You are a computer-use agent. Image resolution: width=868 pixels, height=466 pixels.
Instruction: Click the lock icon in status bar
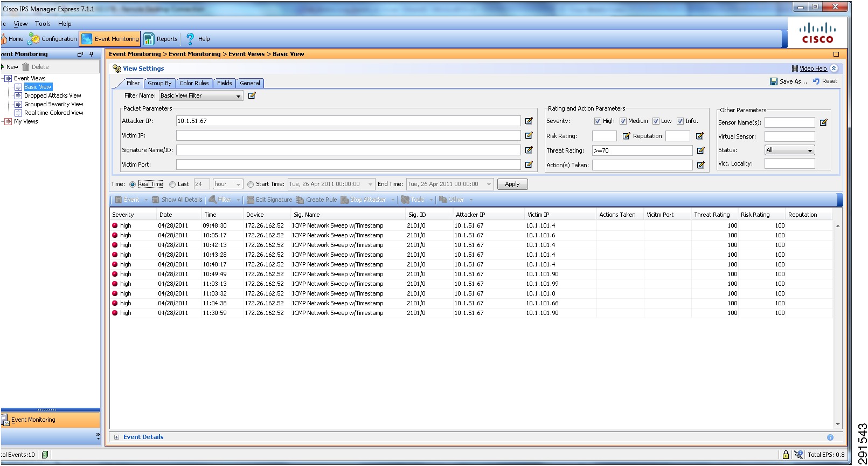click(x=786, y=455)
